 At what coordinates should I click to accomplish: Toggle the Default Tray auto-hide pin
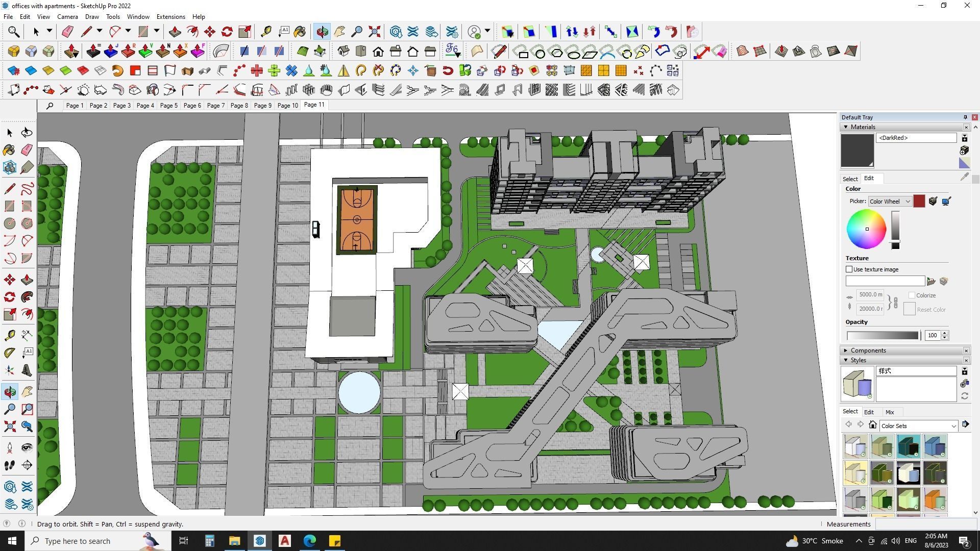[x=965, y=117]
